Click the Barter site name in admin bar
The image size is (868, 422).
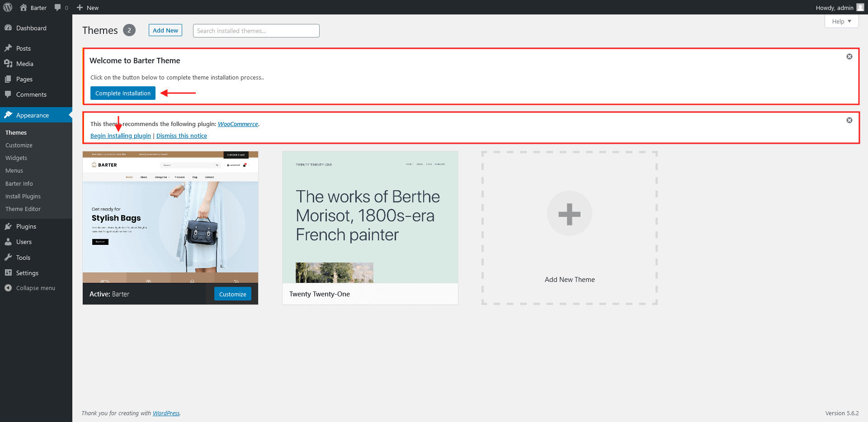coord(38,8)
